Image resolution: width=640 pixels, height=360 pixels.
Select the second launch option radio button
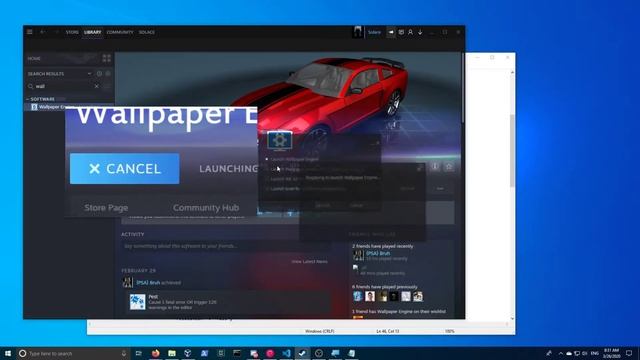(267, 169)
